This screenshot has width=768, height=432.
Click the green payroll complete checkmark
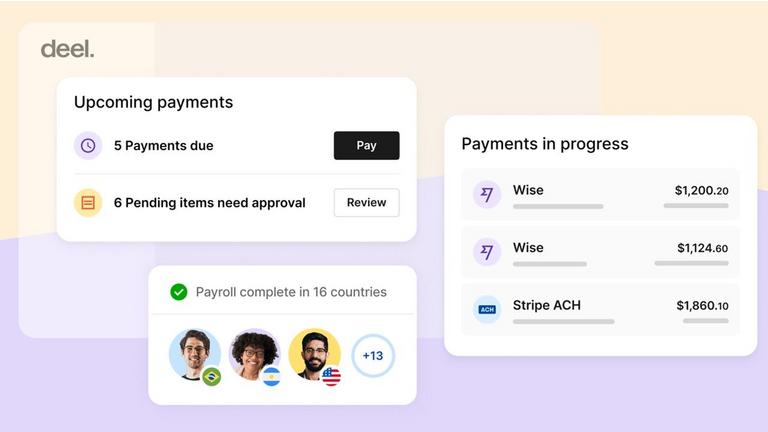click(x=179, y=292)
